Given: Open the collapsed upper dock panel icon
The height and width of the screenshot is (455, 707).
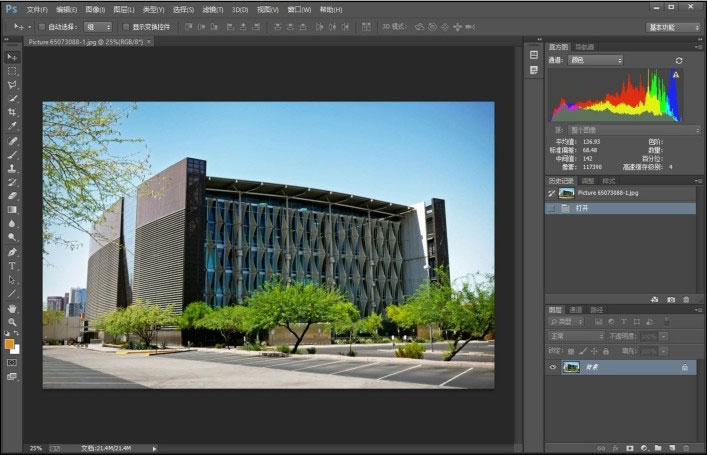Looking at the screenshot, I should click(534, 55).
